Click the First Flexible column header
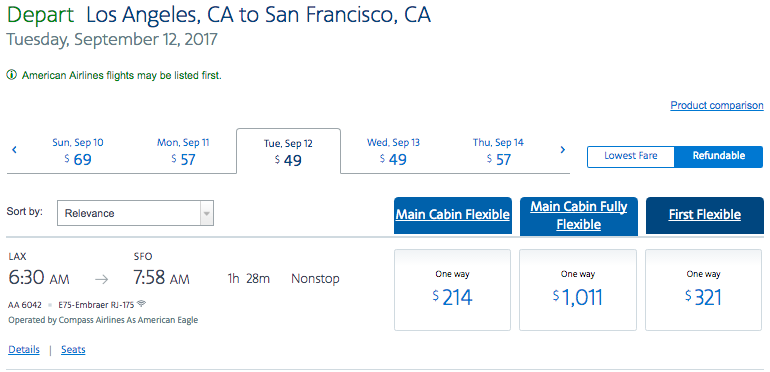Screen dimensions: 770x372 click(705, 215)
